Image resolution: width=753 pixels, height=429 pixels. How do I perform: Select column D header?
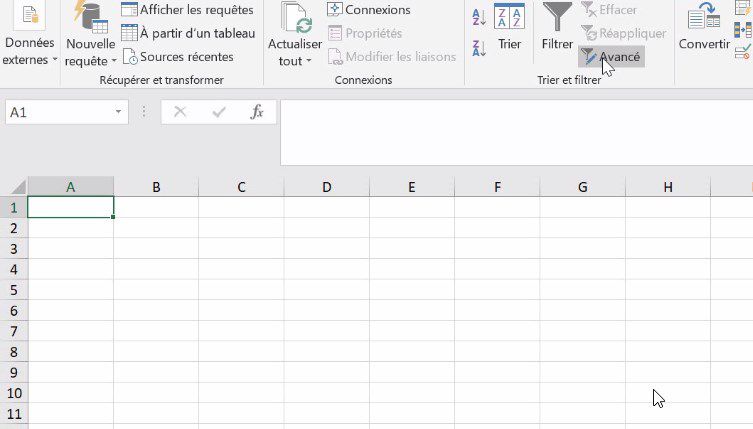click(327, 187)
